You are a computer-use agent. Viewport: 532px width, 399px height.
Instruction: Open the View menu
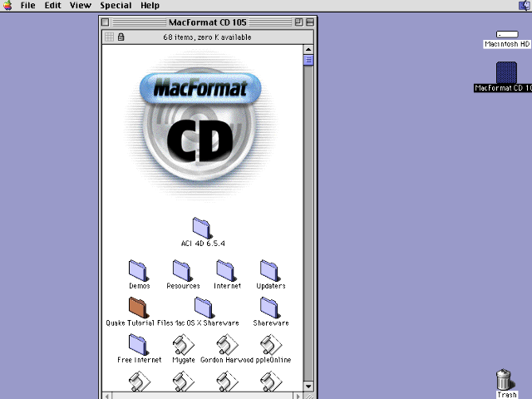pos(81,6)
